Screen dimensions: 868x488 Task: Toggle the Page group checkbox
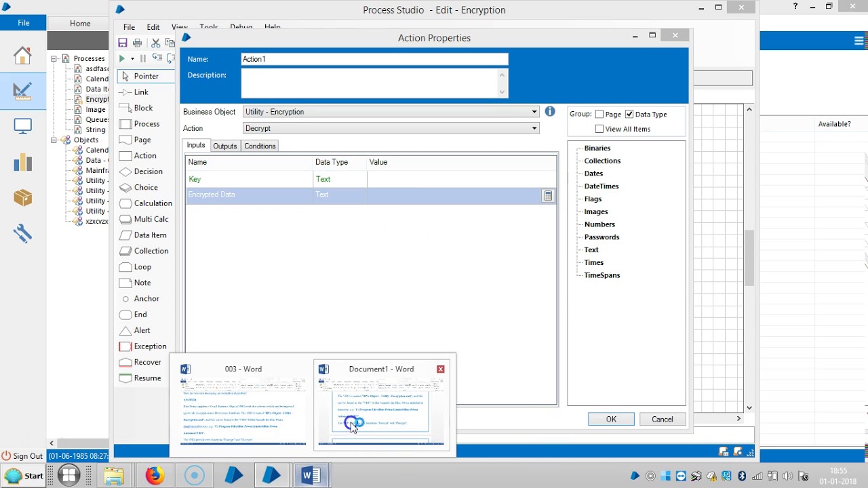click(x=599, y=115)
